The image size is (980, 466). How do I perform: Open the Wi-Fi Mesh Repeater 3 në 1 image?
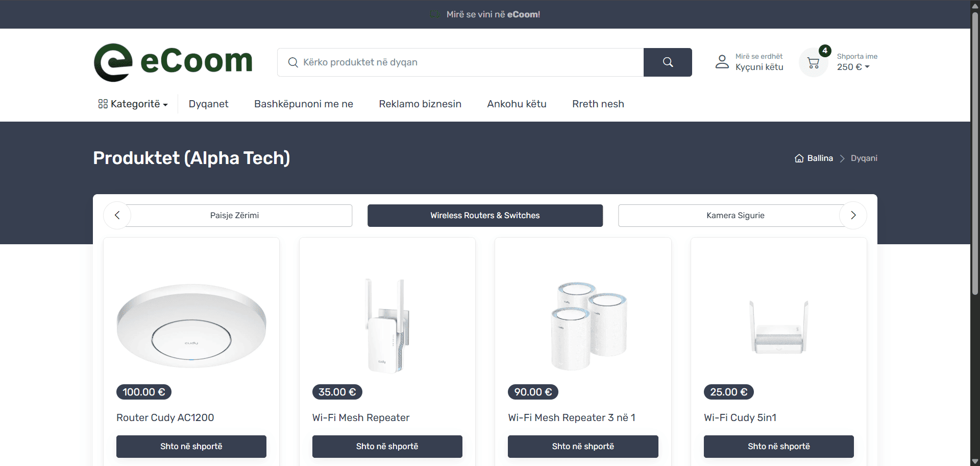click(x=583, y=325)
